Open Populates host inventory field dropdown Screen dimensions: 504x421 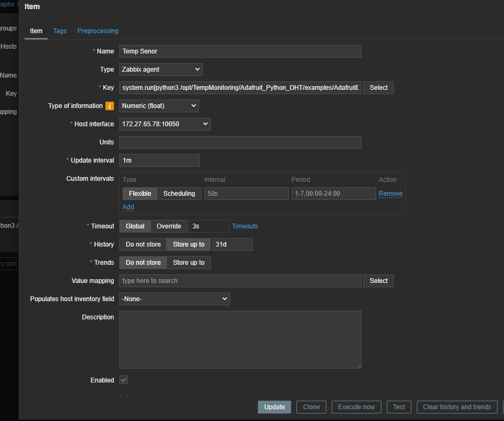[x=174, y=299]
